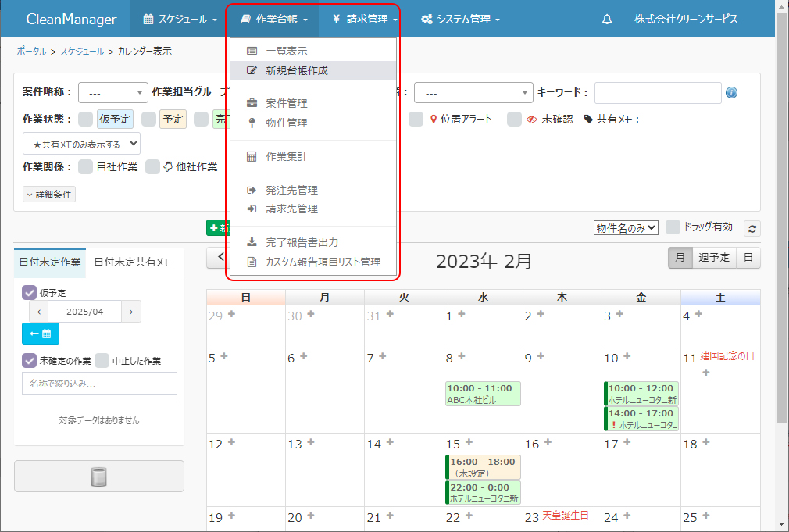Viewport: 789px width, 532px height.
Task: Click the refresh icon next to ドラッグ有効
Action: (x=752, y=228)
